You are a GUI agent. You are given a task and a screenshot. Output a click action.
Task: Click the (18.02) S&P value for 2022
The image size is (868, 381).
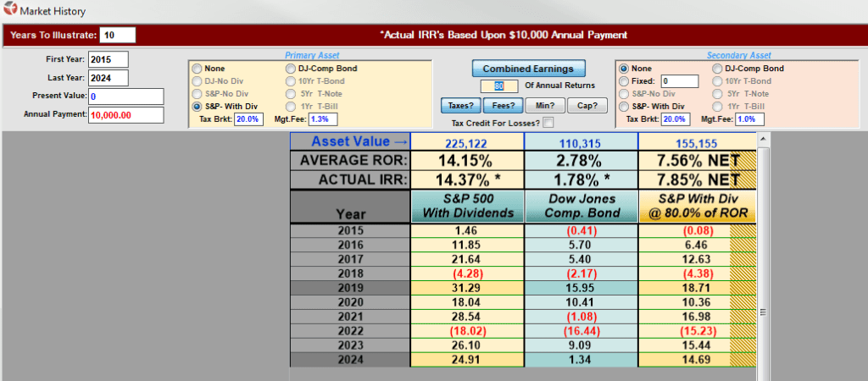(467, 331)
